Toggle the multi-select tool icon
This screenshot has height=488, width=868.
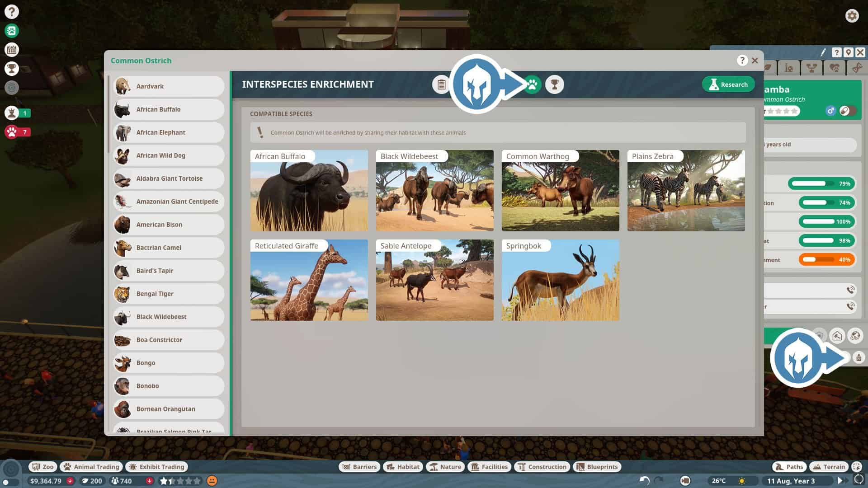pyautogui.click(x=857, y=467)
